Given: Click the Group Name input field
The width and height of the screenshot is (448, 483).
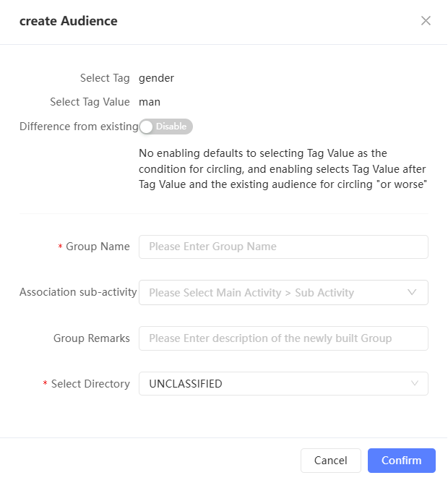Looking at the screenshot, I should 283,247.
